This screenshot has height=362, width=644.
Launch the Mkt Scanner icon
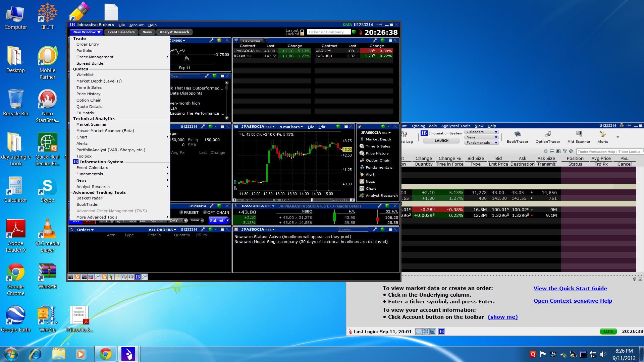point(579,134)
